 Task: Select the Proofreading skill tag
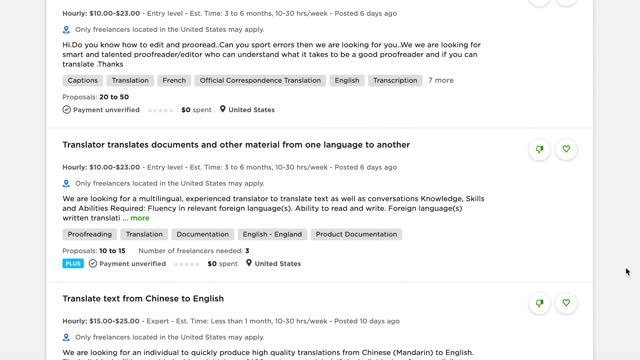tap(89, 234)
